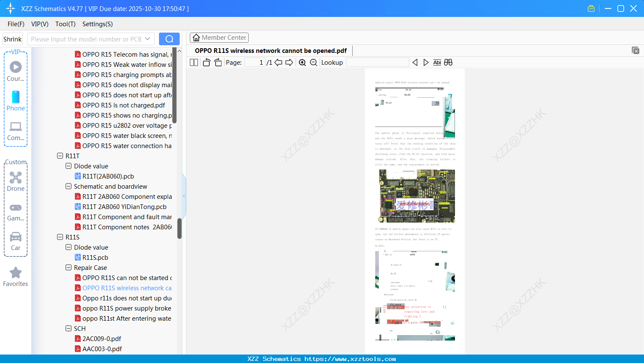The width and height of the screenshot is (644, 363).
Task: Collapse Diode value under R11T
Action: (x=69, y=166)
